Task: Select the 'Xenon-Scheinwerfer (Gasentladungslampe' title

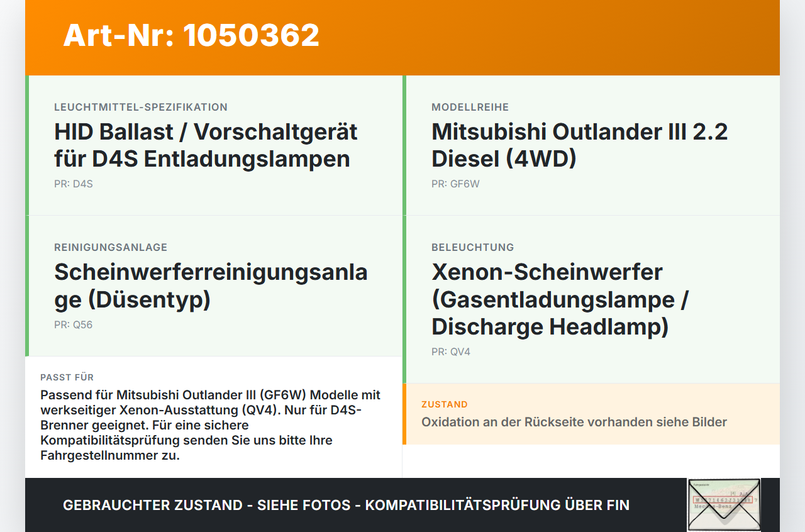Action: point(560,299)
